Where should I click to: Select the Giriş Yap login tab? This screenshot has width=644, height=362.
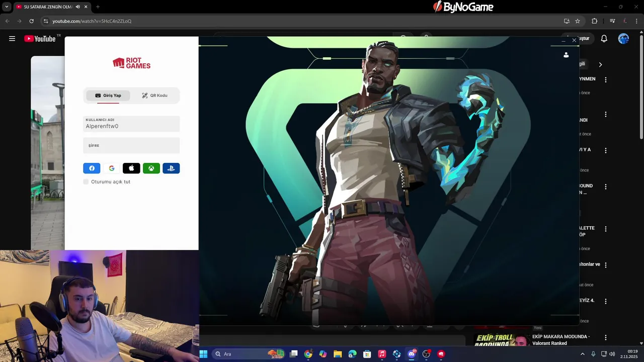pos(108,96)
